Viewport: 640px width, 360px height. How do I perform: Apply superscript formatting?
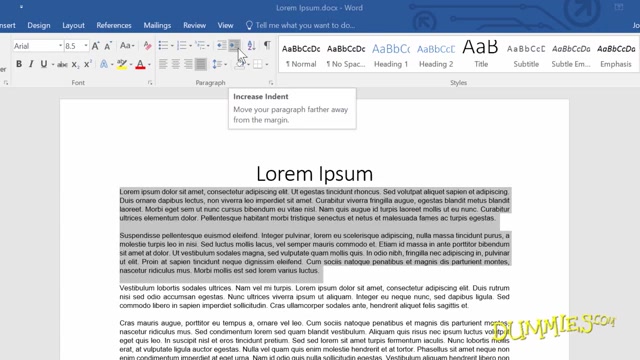click(87, 64)
